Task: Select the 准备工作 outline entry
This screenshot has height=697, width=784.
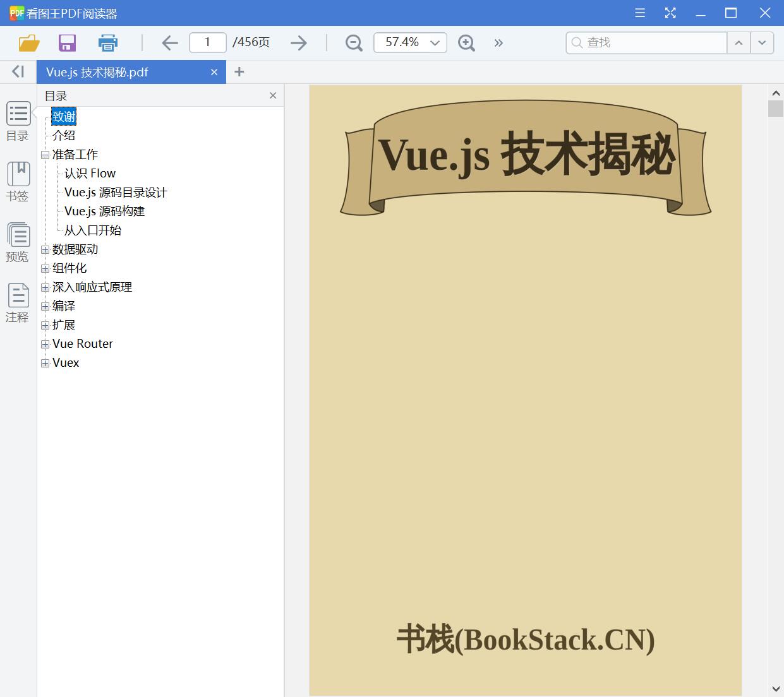Action: [x=75, y=154]
